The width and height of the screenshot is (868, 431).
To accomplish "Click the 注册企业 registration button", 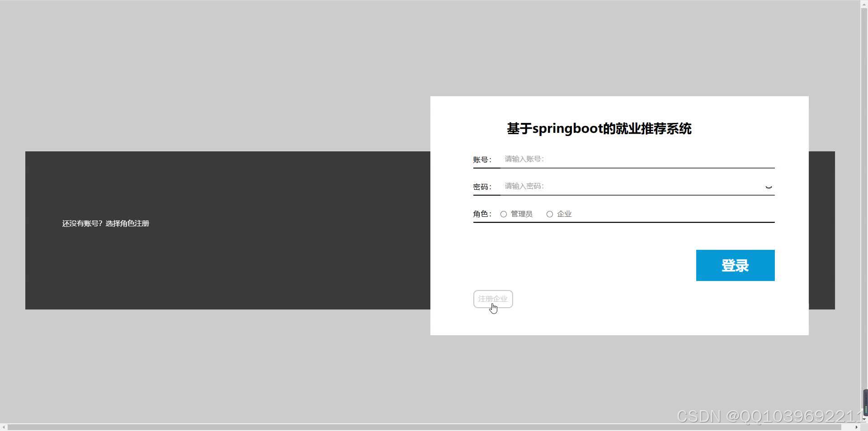I will pos(492,299).
